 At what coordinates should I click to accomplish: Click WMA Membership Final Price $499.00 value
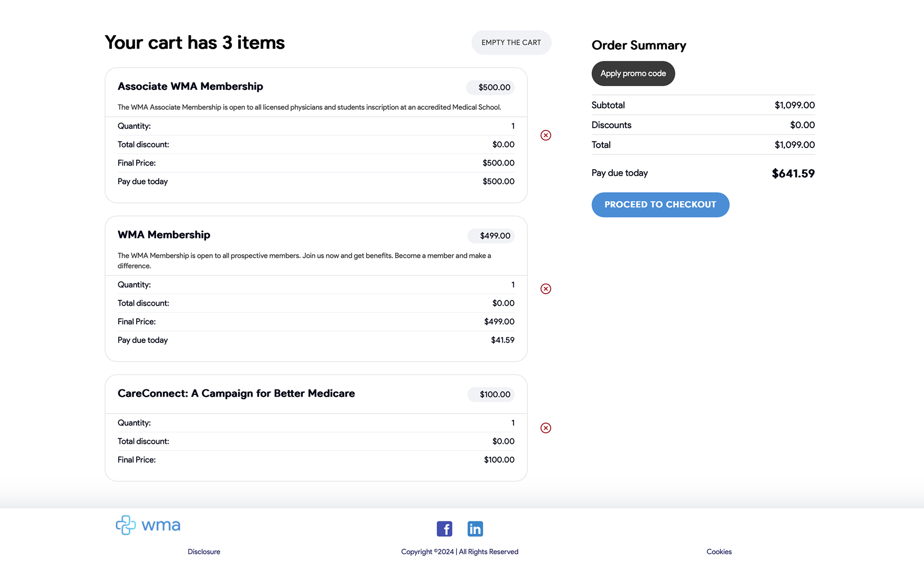pos(499,321)
